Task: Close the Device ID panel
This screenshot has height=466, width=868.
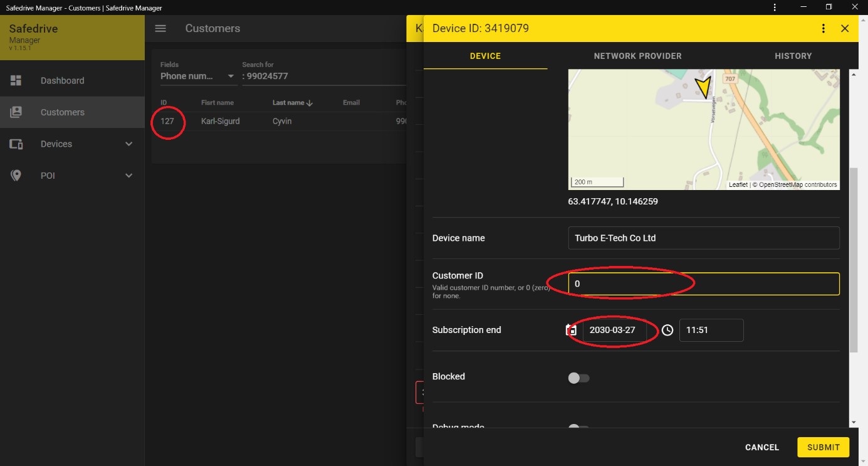Action: (x=844, y=28)
